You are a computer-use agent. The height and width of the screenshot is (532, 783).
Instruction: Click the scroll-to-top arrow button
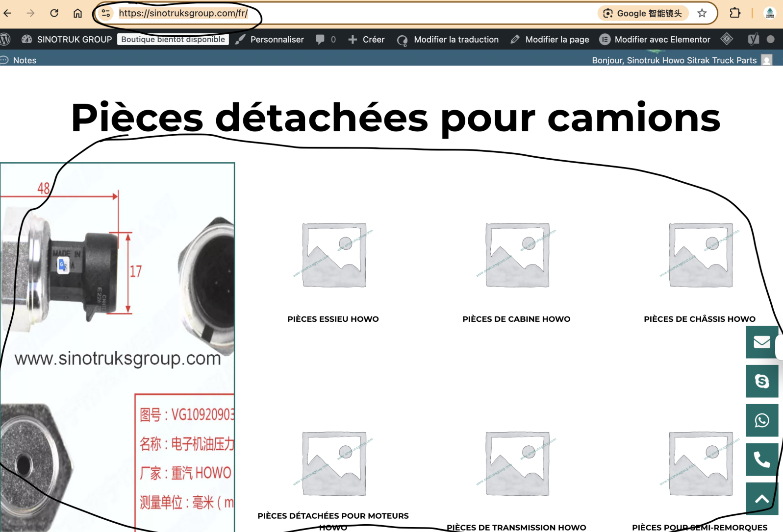point(762,499)
